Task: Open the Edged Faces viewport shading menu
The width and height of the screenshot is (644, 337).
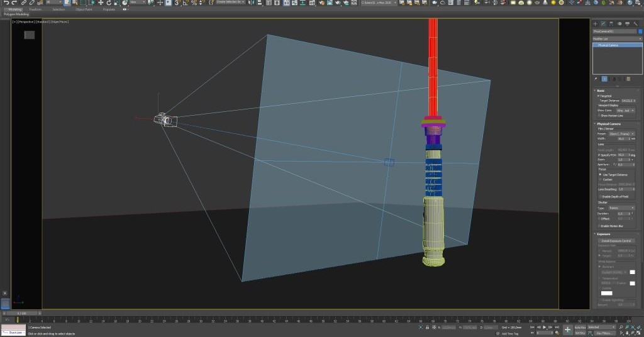Action: click(60, 22)
